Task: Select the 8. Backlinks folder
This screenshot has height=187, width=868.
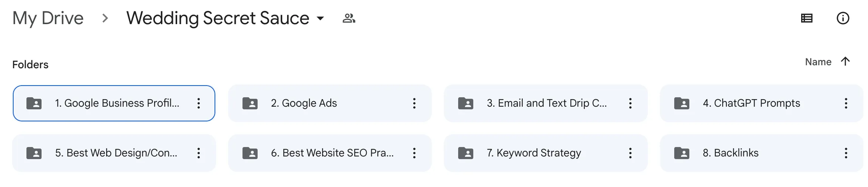Action: click(x=761, y=153)
